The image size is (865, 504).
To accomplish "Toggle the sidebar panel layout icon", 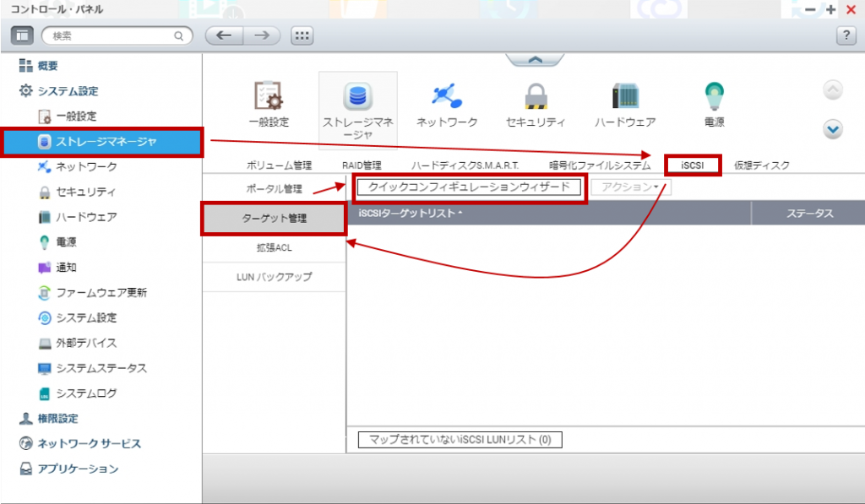I will point(22,35).
